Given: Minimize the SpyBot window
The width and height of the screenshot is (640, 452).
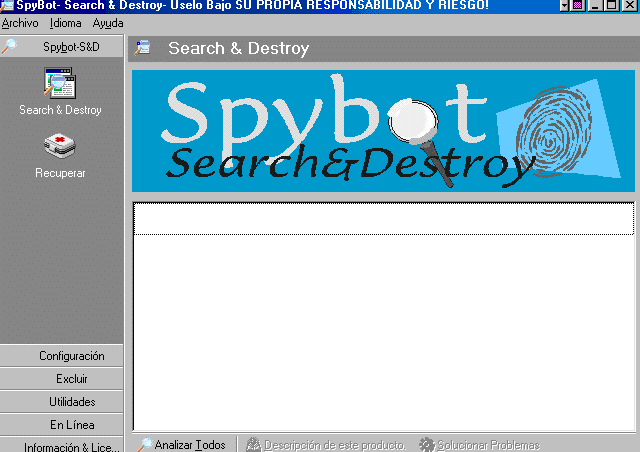Looking at the screenshot, I should [x=596, y=5].
